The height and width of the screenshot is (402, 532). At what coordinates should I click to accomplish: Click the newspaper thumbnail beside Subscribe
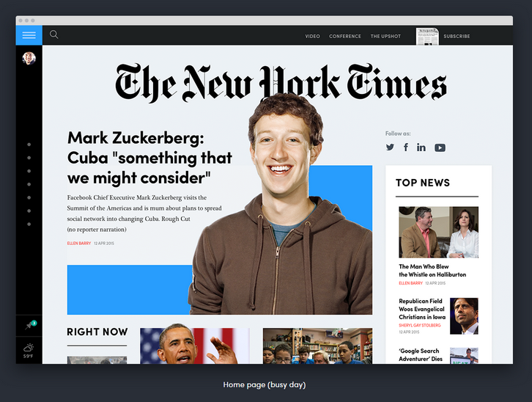[x=427, y=37]
